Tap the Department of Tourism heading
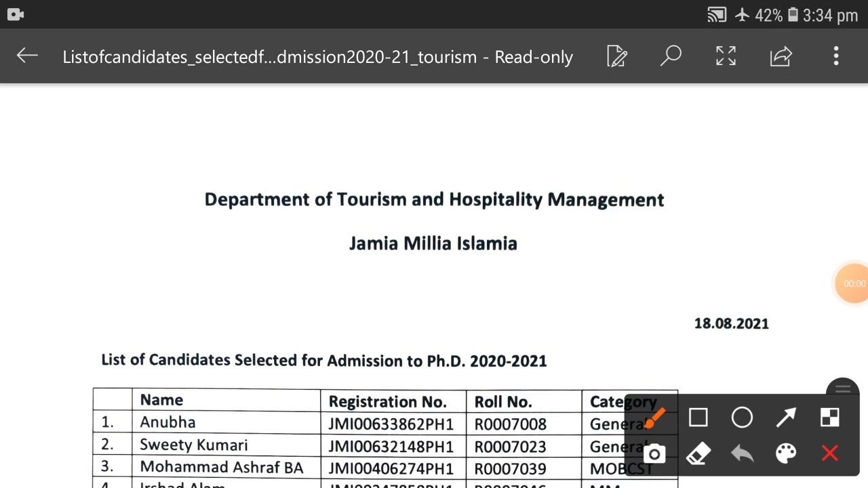 [434, 199]
